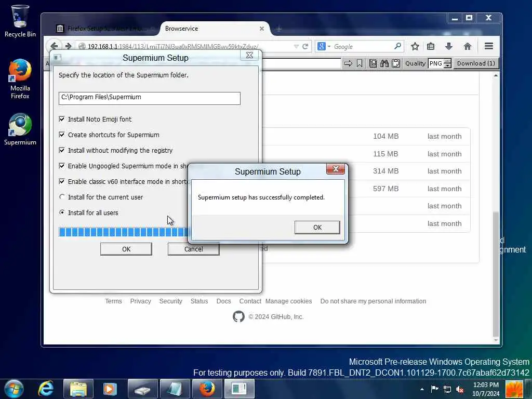Click the Google search box
This screenshot has height=399, width=532.
coord(362,46)
